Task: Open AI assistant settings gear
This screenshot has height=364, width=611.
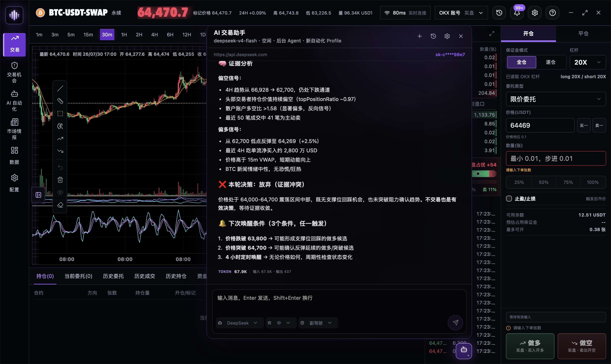Action: [x=447, y=36]
